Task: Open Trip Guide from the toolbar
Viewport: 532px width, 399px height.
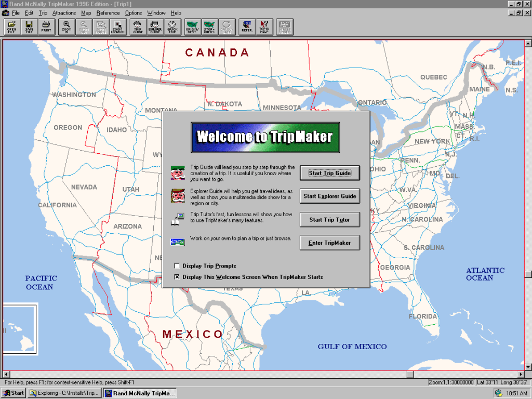Action: [x=138, y=27]
